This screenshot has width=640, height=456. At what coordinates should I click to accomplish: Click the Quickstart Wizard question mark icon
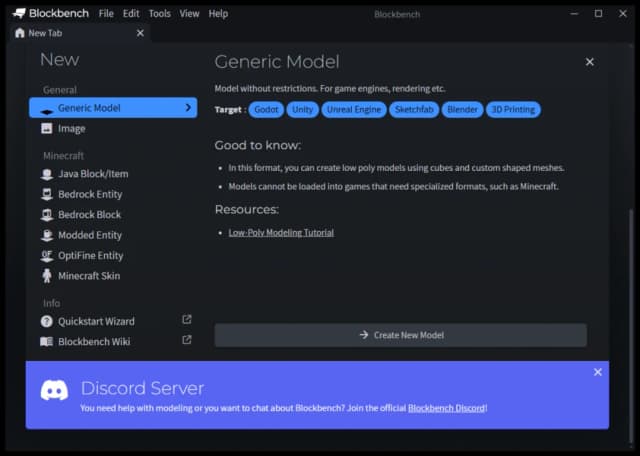[x=47, y=321]
